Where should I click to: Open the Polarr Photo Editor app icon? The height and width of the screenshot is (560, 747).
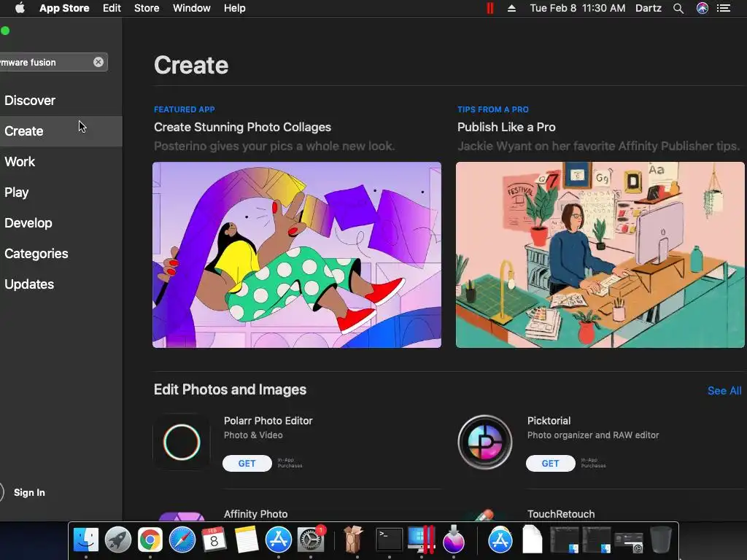coord(182,443)
